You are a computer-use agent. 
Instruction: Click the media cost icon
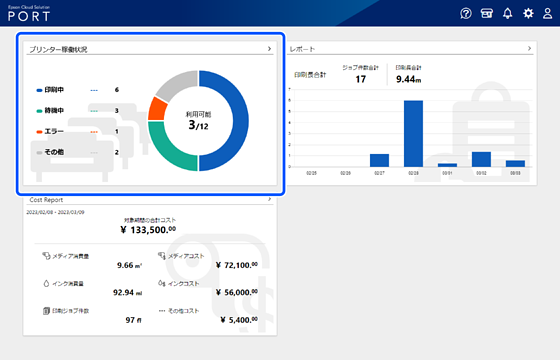pyautogui.click(x=162, y=256)
